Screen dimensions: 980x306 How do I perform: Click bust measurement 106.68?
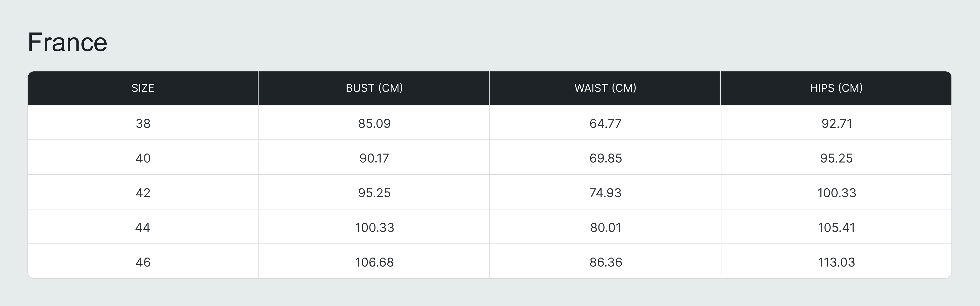pyautogui.click(x=374, y=262)
